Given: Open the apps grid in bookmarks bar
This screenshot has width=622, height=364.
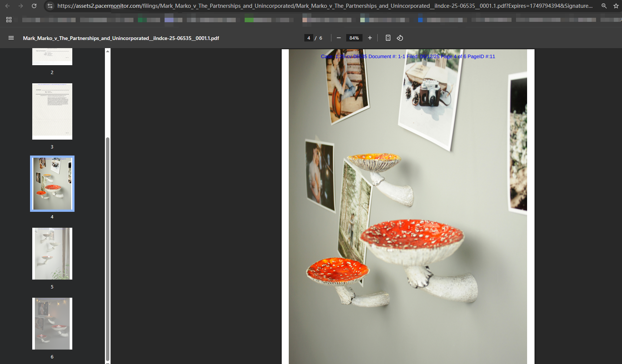Looking at the screenshot, I should 9,20.
